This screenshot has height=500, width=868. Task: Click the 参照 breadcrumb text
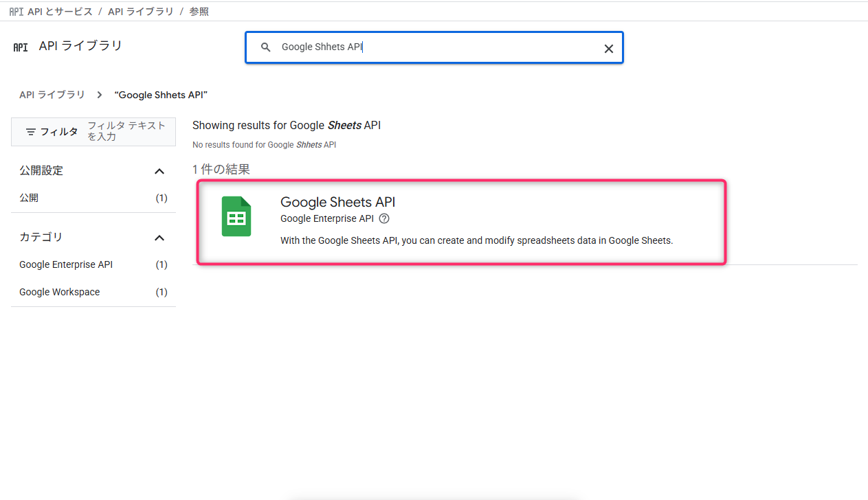[x=199, y=12]
